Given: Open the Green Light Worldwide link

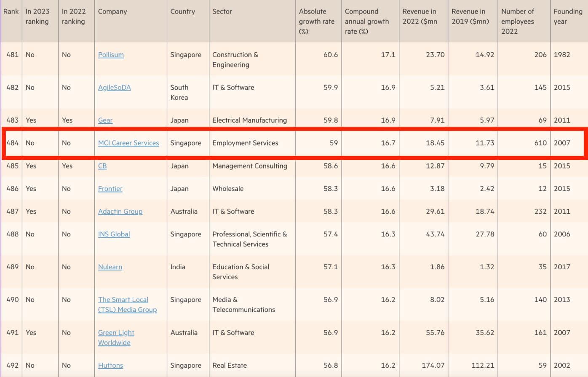Looking at the screenshot, I should (x=116, y=338).
